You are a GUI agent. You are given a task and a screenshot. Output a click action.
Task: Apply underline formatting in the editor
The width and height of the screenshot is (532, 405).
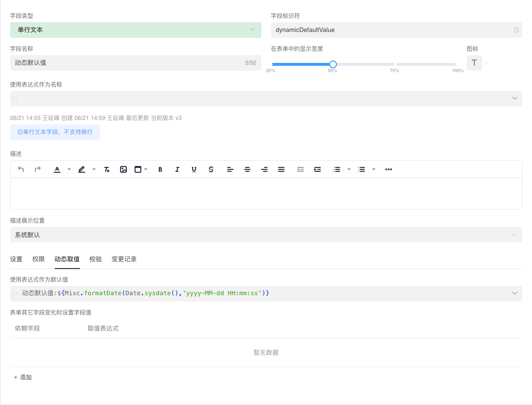tap(194, 169)
